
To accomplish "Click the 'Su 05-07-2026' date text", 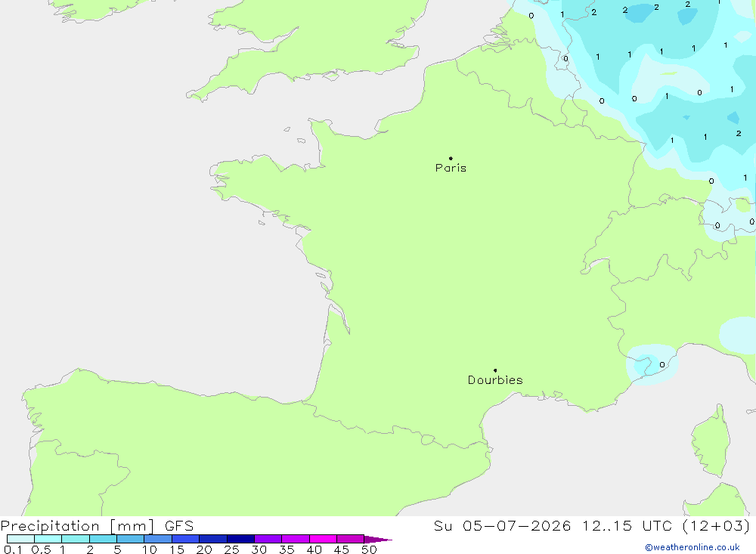I will tap(502, 525).
